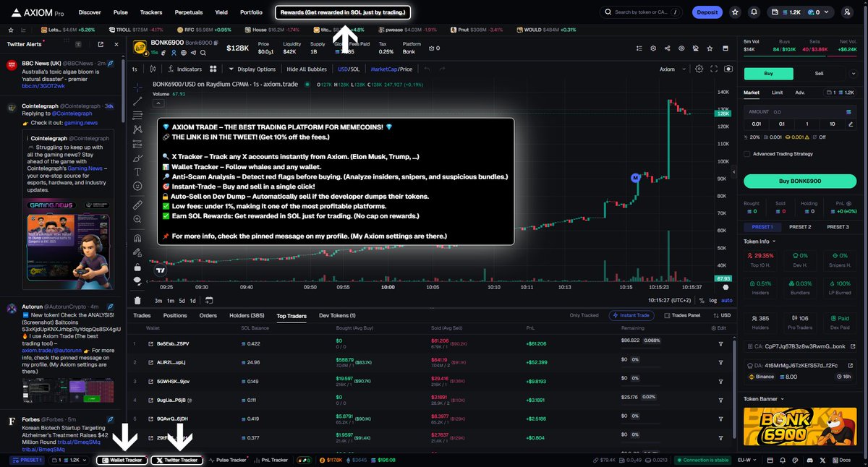Image resolution: width=868 pixels, height=467 pixels.
Task: Switch the chart to fullscreen mode
Action: 714,69
